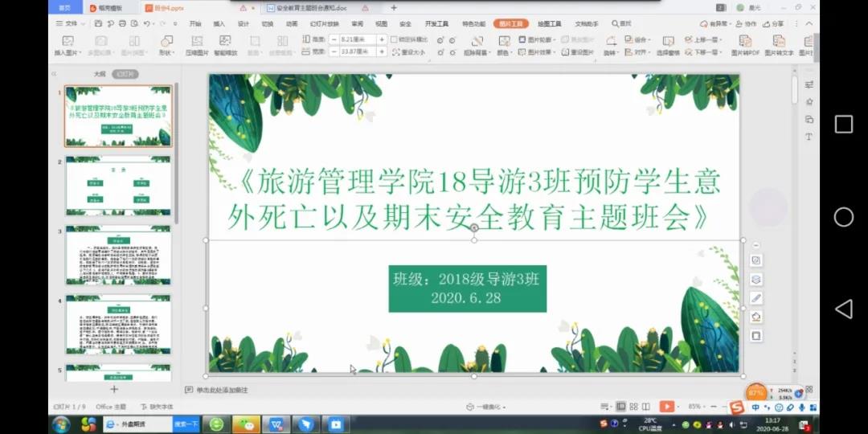This screenshot has height=434, width=868.
Task: Open the File menu dropdown
Action: [x=71, y=24]
